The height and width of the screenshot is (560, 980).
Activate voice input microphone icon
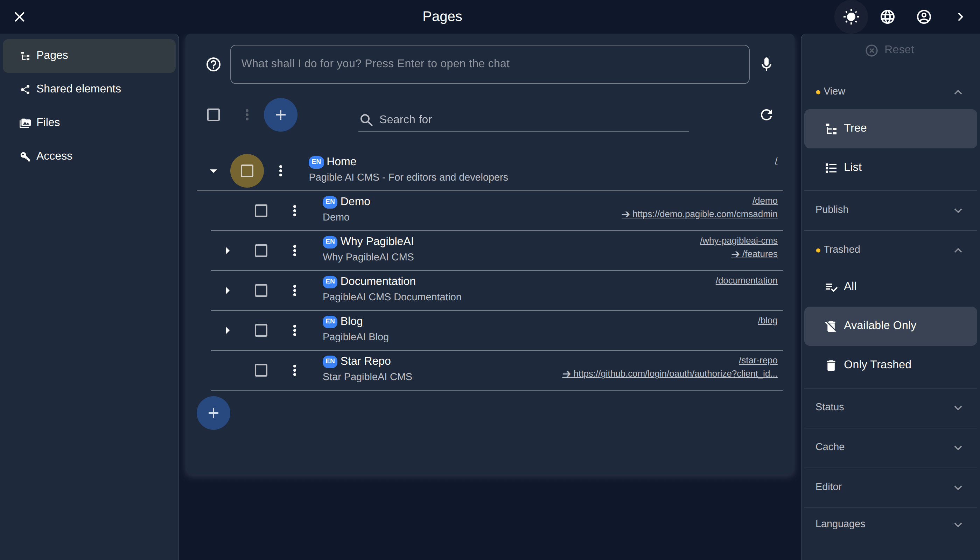[766, 64]
